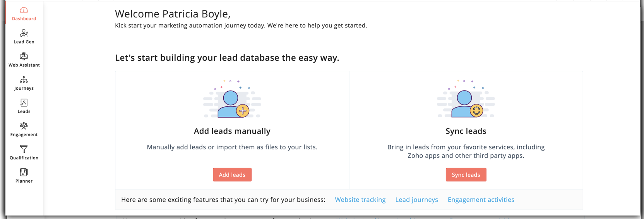Follow the Lead journeys link

(416, 200)
